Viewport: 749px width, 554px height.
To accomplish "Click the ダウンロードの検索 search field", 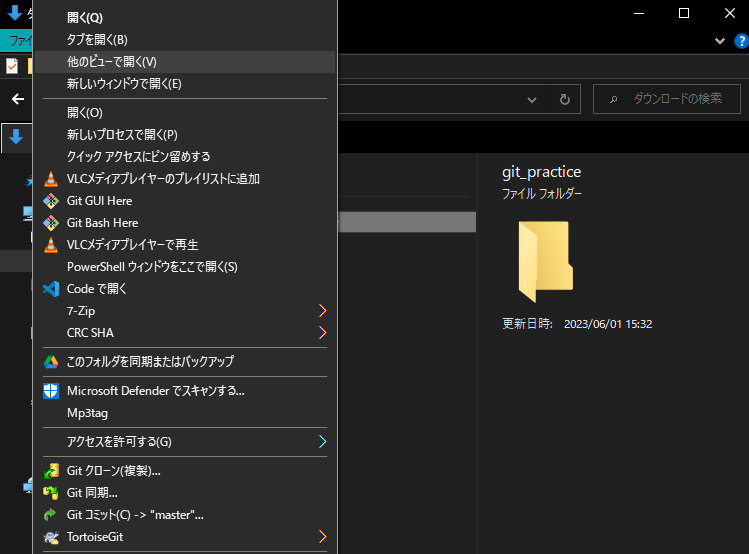I will [667, 99].
